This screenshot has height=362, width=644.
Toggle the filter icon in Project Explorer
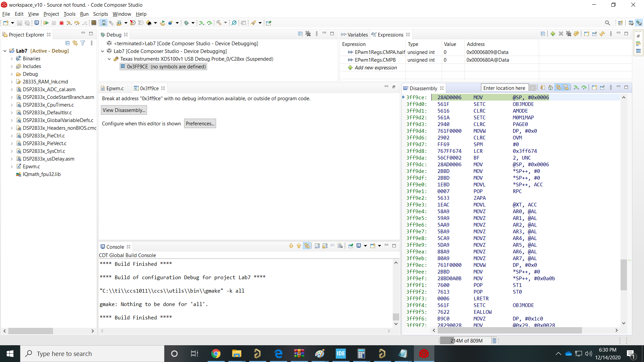83,43
